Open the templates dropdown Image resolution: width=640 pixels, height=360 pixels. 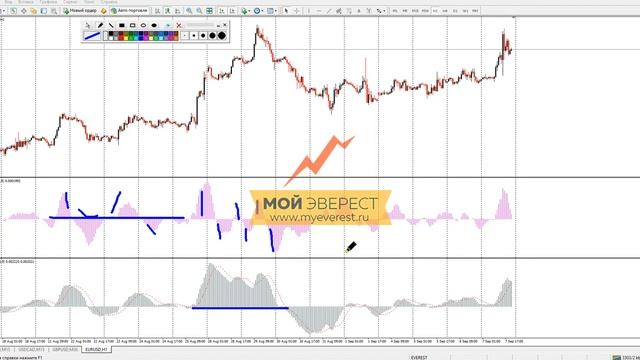pos(271,11)
